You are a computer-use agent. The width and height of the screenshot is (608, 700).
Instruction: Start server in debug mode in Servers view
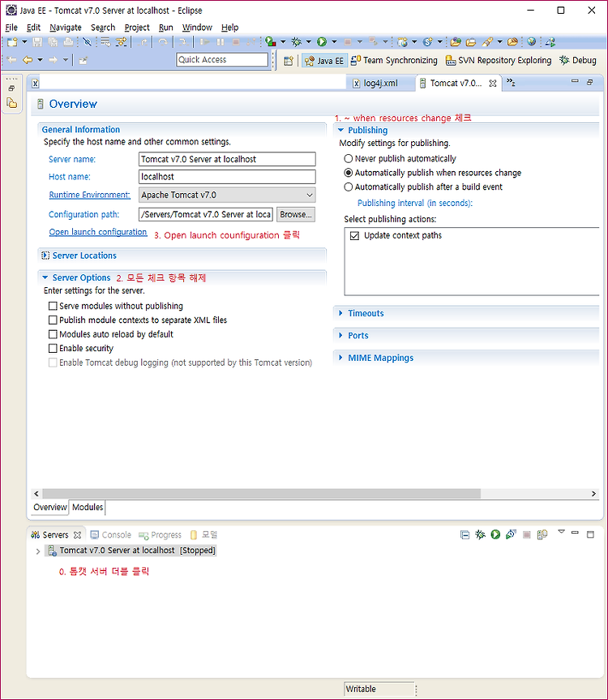pos(480,535)
